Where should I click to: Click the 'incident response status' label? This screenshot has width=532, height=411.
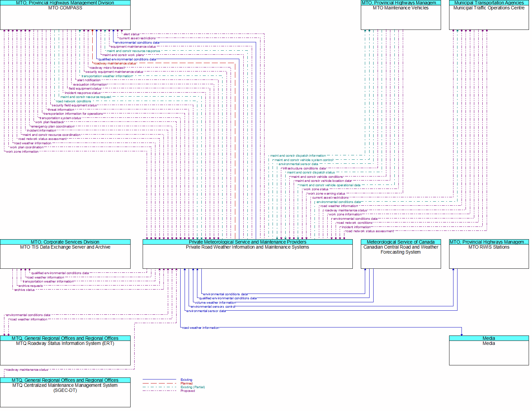[x=83, y=93]
